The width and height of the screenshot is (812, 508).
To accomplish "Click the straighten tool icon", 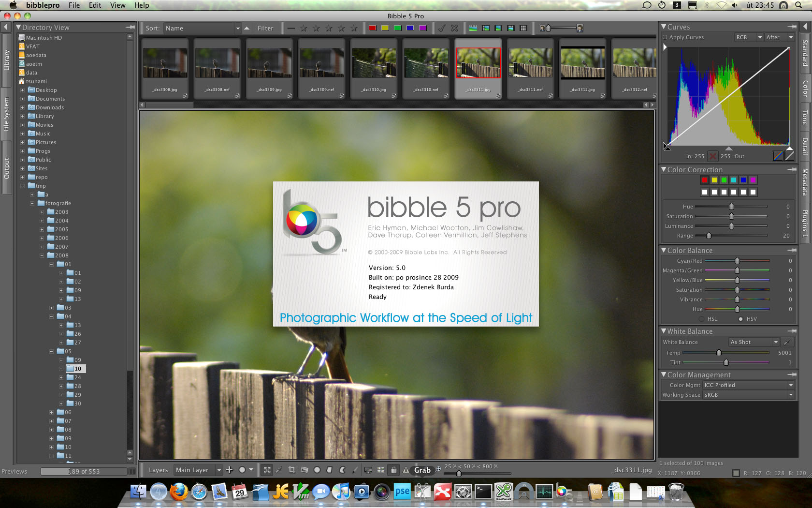I will [x=304, y=470].
